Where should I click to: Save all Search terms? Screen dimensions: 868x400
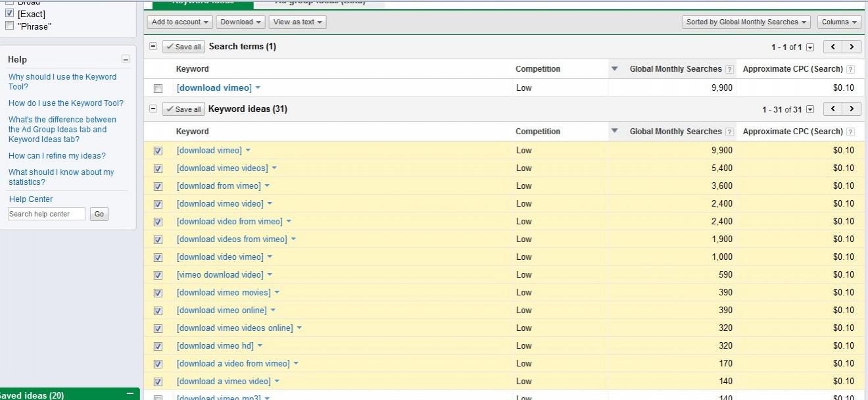pyautogui.click(x=183, y=47)
